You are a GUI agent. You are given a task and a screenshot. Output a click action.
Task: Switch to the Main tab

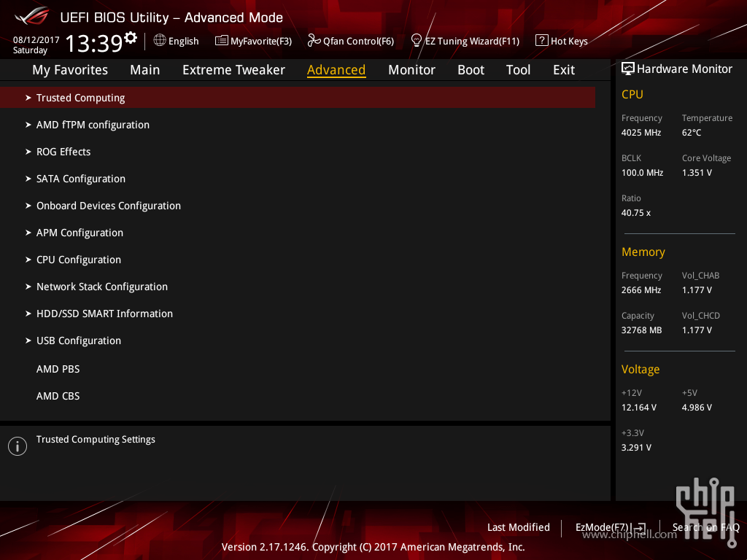145,70
